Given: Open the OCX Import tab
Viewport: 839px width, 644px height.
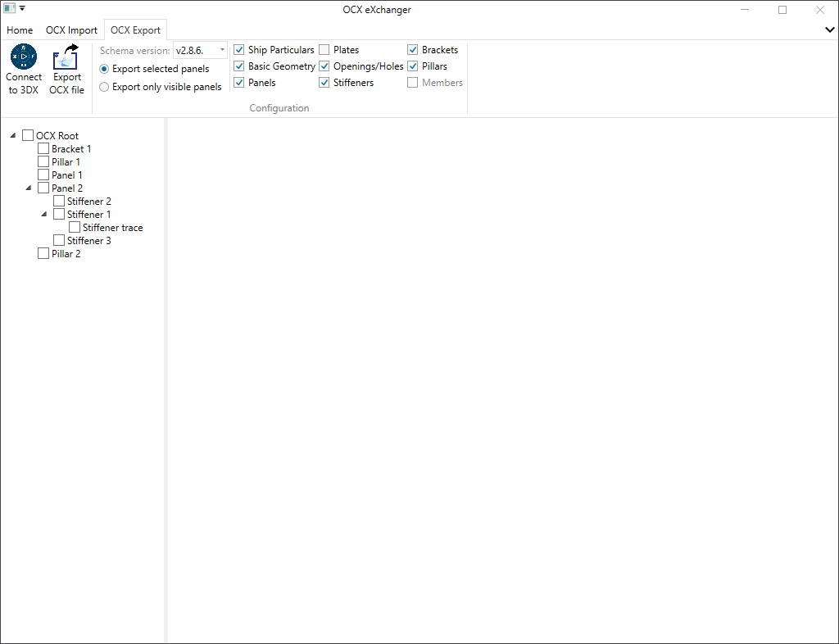Looking at the screenshot, I should click(71, 30).
